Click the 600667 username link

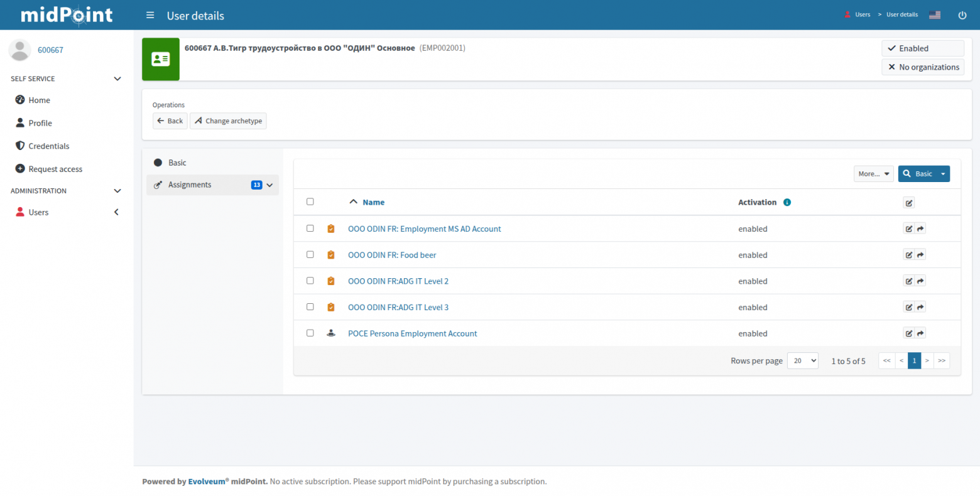coord(50,50)
